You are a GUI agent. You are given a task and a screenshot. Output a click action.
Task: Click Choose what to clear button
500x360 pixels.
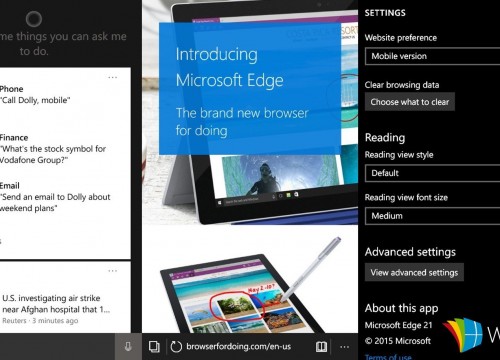(410, 102)
